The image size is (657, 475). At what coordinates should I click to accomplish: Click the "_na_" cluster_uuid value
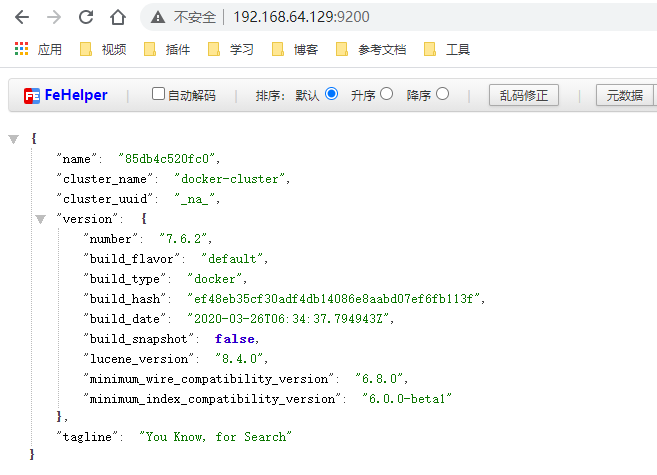195,199
